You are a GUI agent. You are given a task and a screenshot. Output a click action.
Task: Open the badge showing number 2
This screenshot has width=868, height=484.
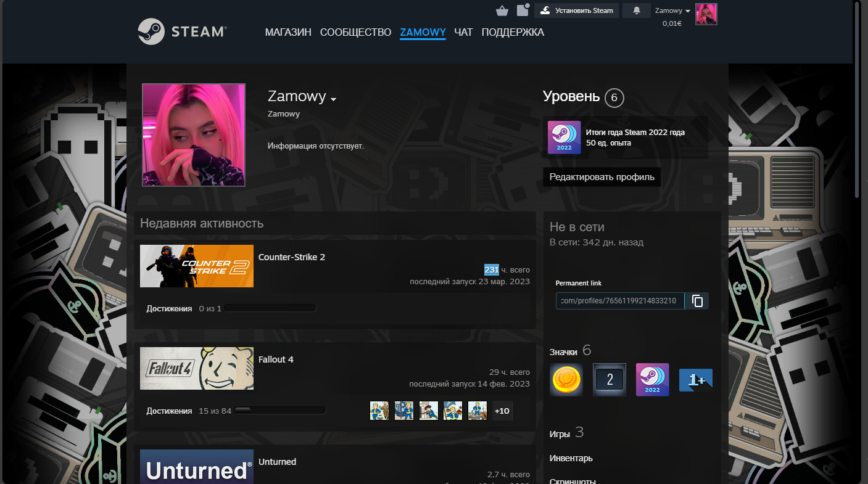pyautogui.click(x=610, y=380)
